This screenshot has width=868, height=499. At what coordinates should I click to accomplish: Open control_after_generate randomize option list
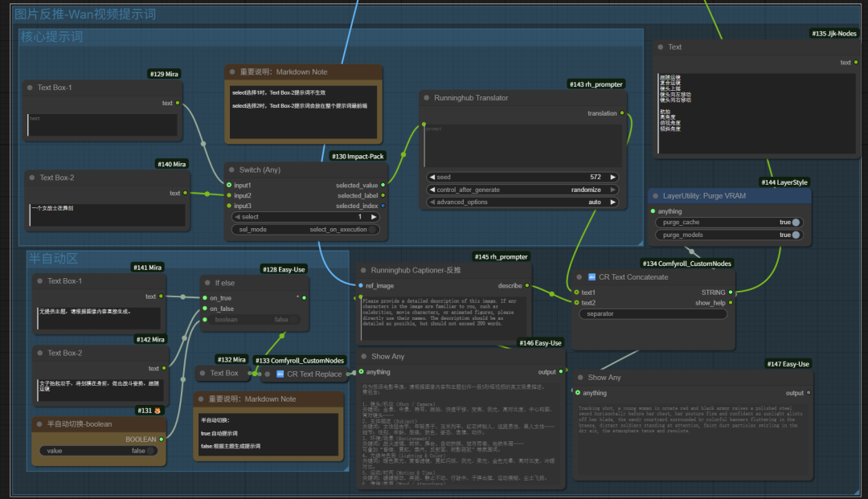586,190
